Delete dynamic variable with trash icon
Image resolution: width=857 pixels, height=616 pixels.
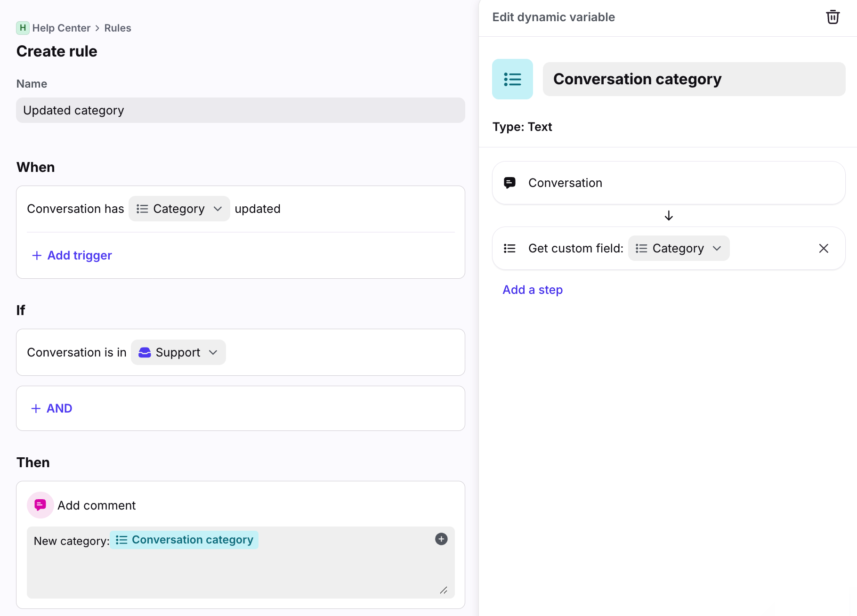(x=833, y=17)
